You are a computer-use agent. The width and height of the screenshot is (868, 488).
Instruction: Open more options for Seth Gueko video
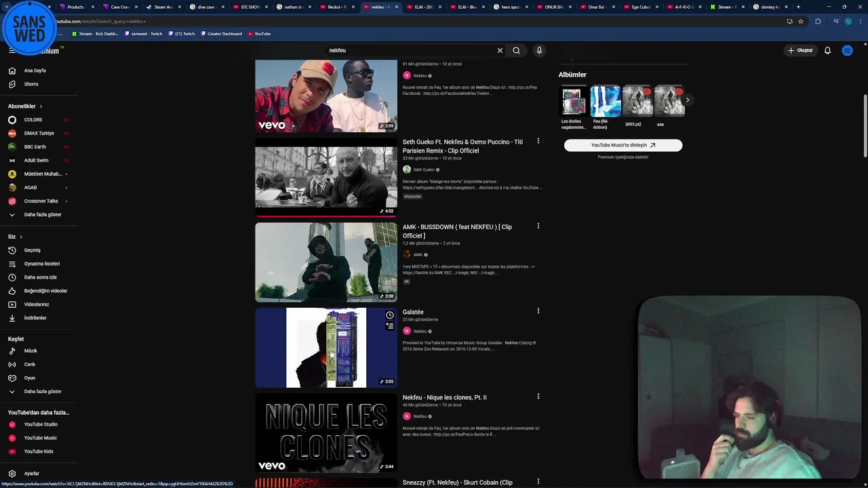(538, 141)
